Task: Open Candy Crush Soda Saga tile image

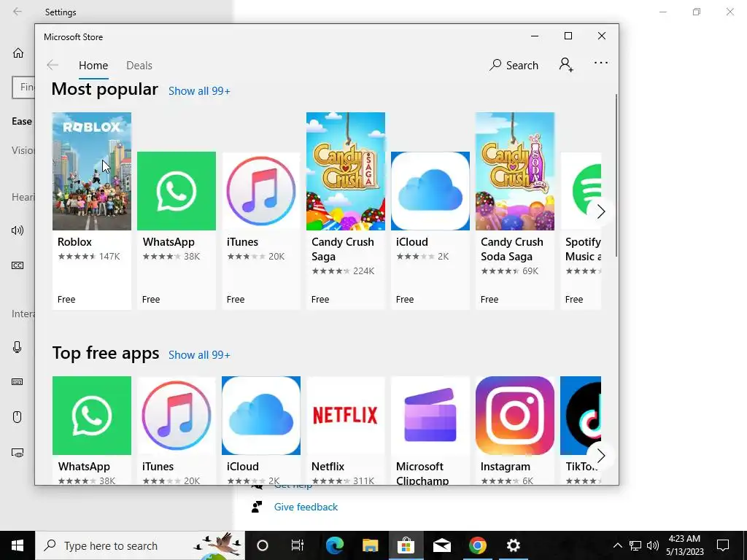Action: pos(515,171)
